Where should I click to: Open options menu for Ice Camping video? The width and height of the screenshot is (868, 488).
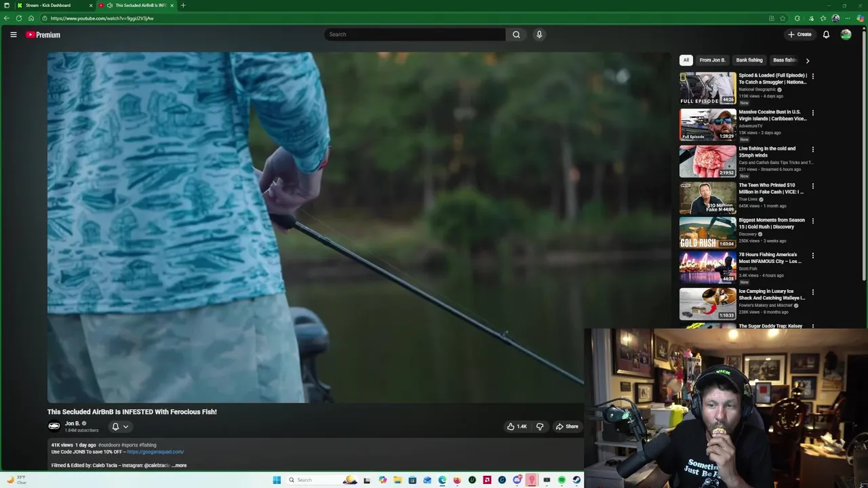pos(812,292)
